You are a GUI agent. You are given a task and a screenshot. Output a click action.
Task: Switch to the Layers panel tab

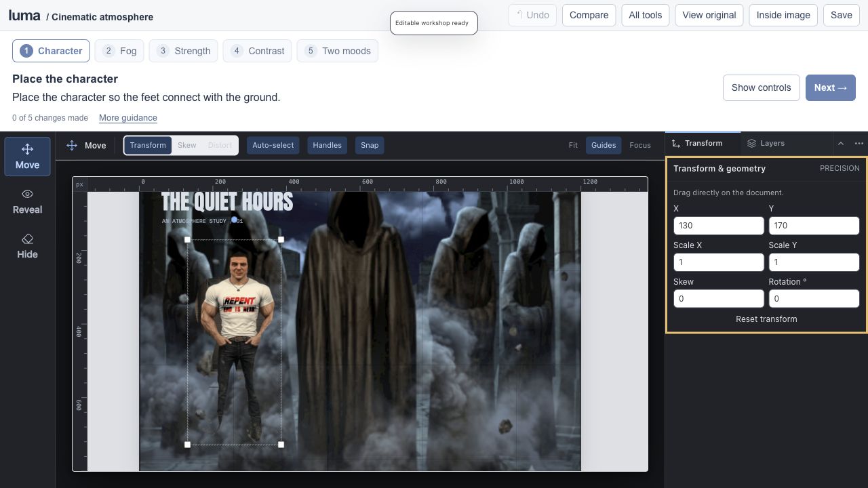(766, 143)
